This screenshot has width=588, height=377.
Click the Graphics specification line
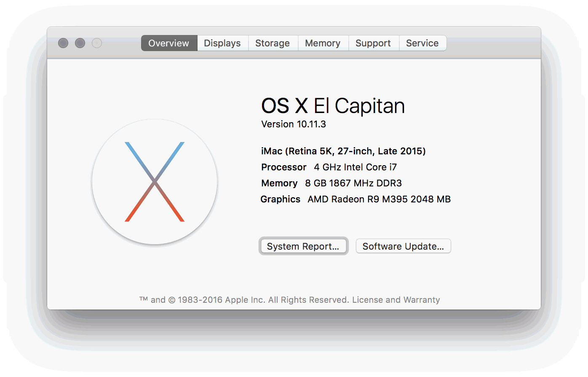point(355,199)
